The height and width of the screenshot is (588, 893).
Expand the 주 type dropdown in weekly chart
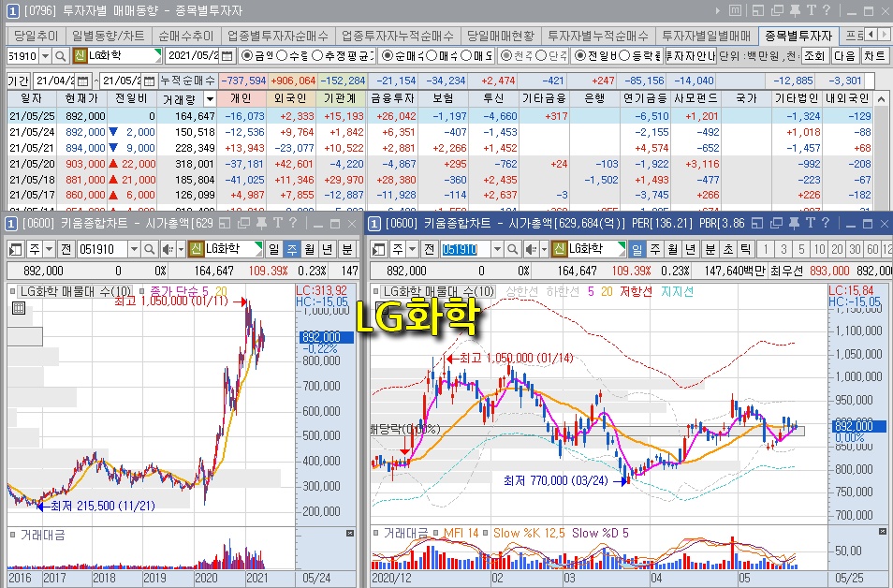point(49,249)
